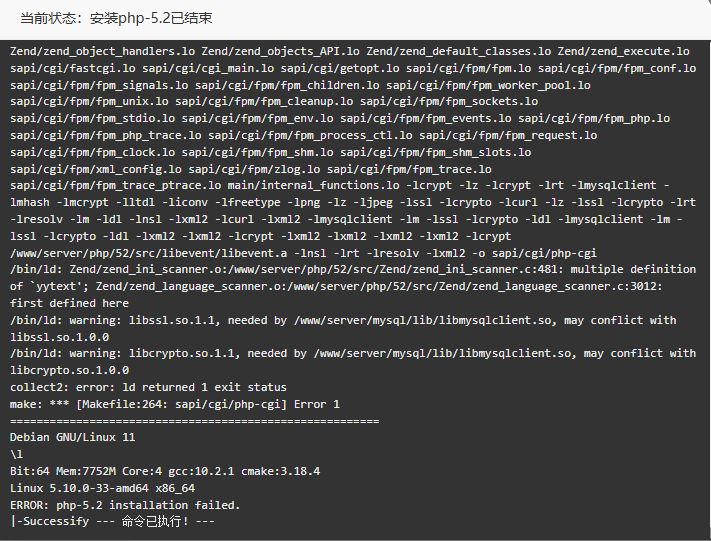Click the 'Debian GNU/Linux 11' line
711x541 pixels.
tap(73, 438)
